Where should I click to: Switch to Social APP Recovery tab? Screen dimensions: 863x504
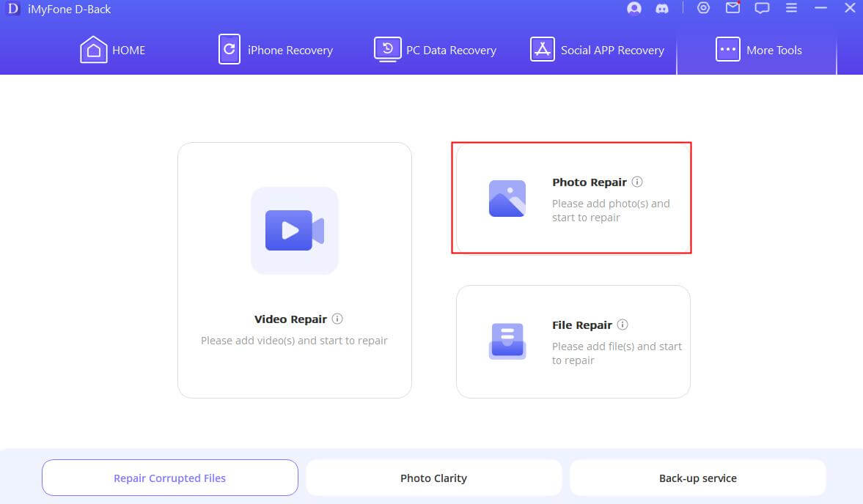(x=597, y=50)
